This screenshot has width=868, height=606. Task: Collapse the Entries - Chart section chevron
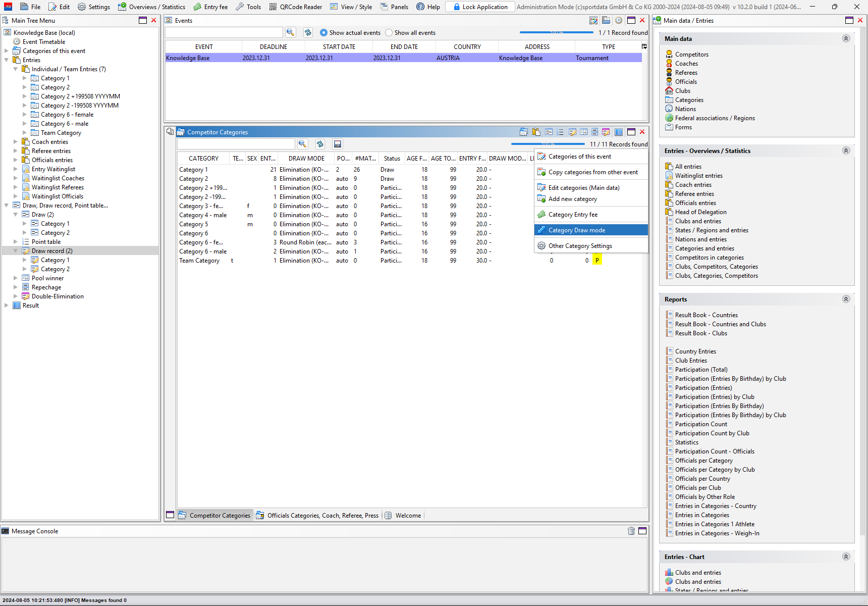(846, 557)
